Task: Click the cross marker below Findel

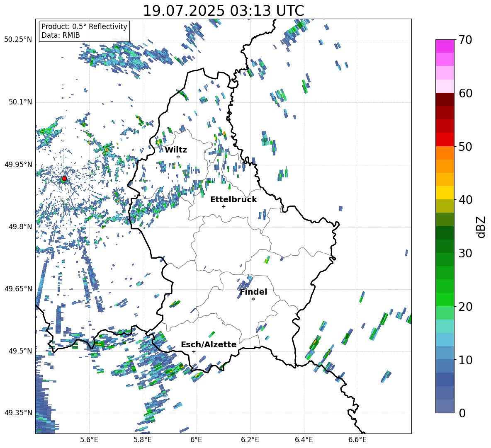Action: [x=253, y=299]
